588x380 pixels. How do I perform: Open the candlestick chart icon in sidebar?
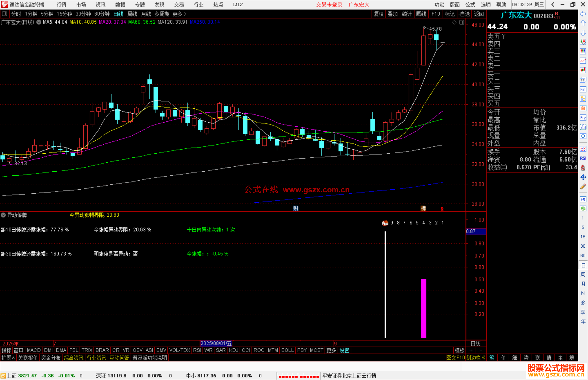tap(583, 70)
